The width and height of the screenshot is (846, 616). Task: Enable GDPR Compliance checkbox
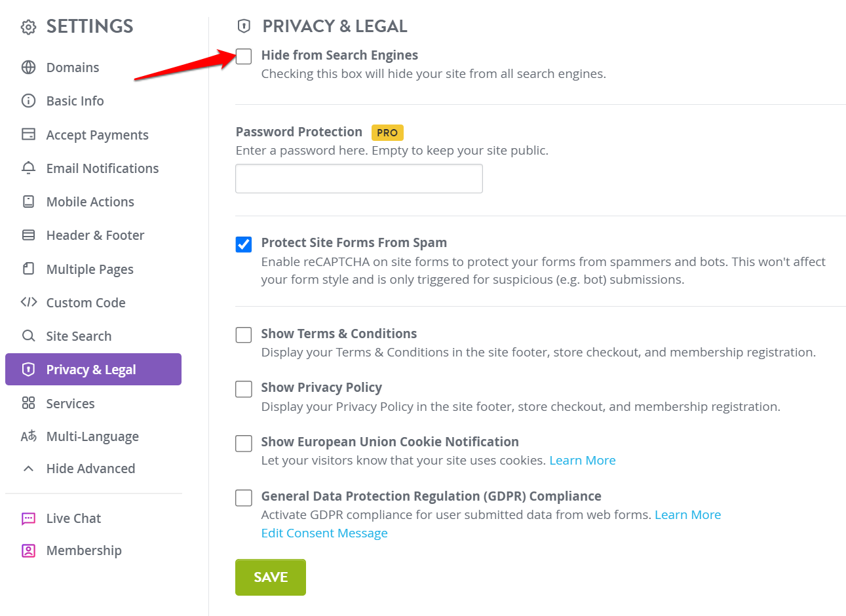[x=244, y=498]
